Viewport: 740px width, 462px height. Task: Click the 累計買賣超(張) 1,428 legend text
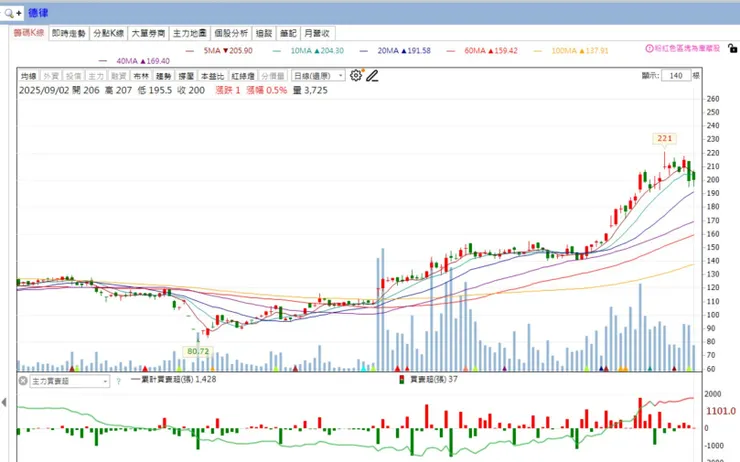[x=179, y=379]
